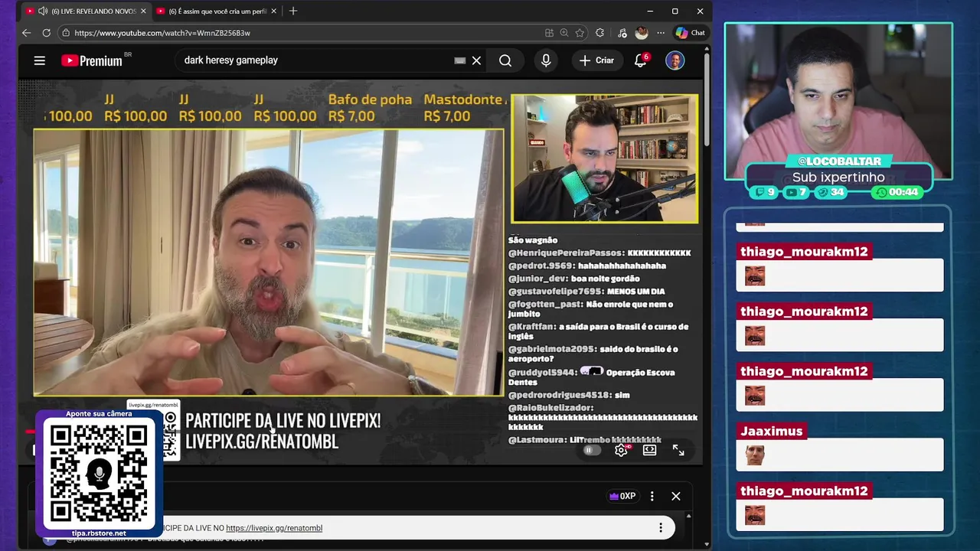Focus the browser address bar URL

[x=162, y=33]
